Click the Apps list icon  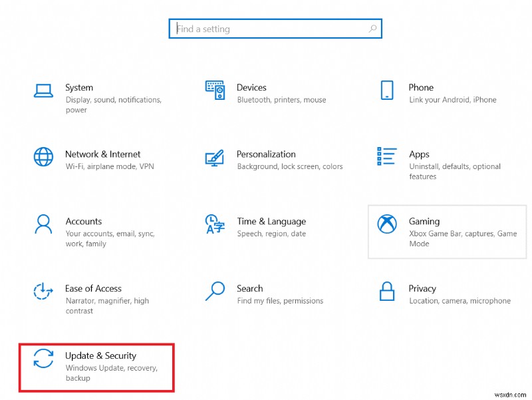click(386, 157)
